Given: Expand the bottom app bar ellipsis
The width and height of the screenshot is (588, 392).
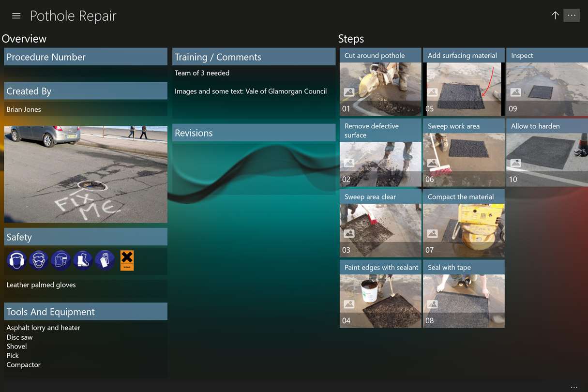Looking at the screenshot, I should click(574, 387).
